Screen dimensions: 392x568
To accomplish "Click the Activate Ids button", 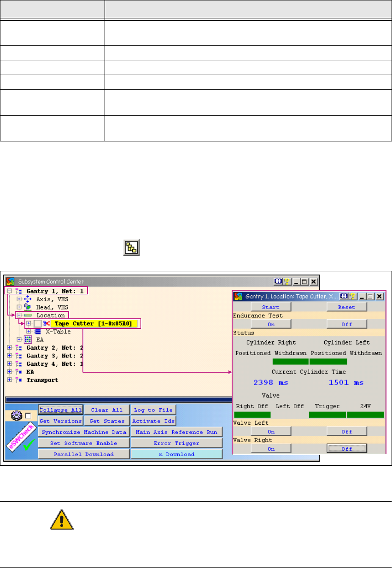I will tap(153, 421).
